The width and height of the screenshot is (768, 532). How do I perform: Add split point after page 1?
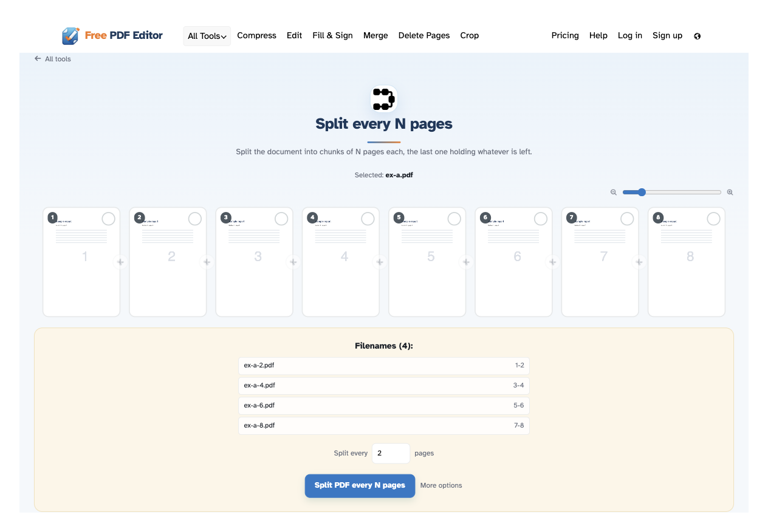tap(120, 262)
